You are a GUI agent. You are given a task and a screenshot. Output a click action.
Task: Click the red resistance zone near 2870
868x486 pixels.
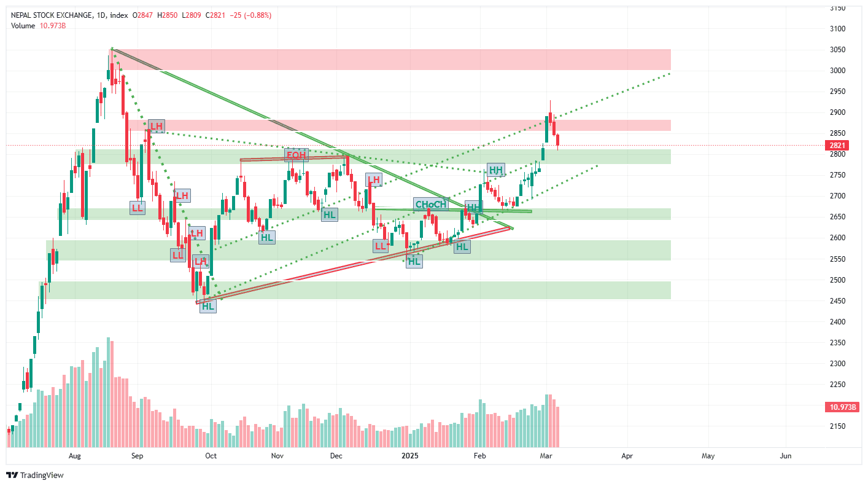(x=399, y=125)
